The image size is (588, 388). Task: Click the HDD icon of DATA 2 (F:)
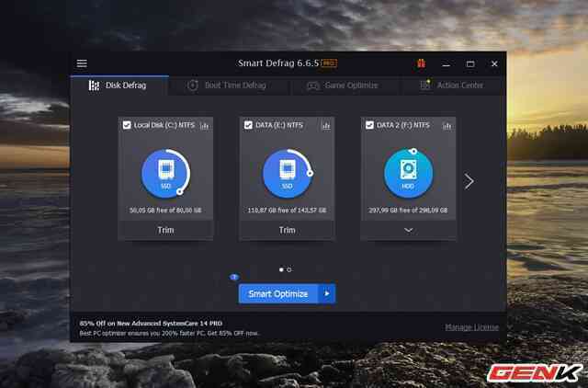tap(408, 174)
